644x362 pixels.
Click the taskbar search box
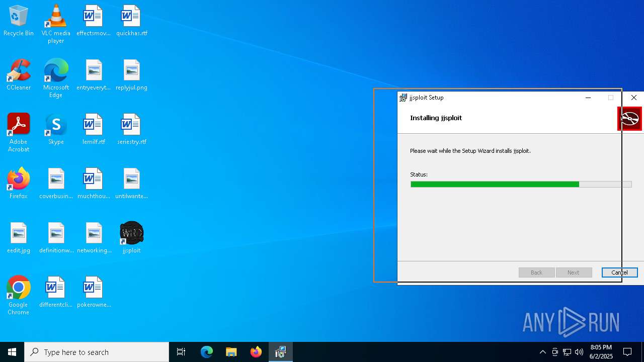pos(97,352)
